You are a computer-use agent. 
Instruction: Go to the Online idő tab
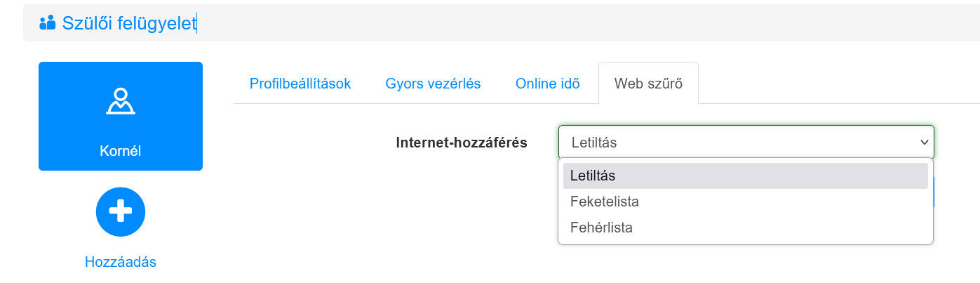[x=547, y=84]
